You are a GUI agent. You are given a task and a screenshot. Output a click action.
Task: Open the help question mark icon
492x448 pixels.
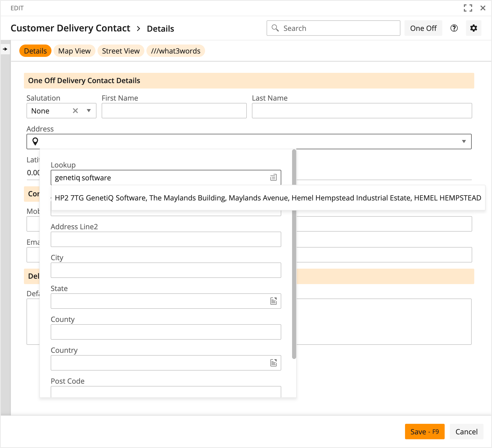coord(454,28)
